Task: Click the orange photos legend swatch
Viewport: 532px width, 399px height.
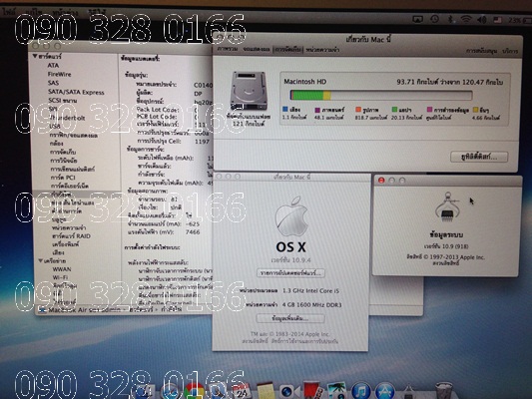Action: click(x=358, y=110)
